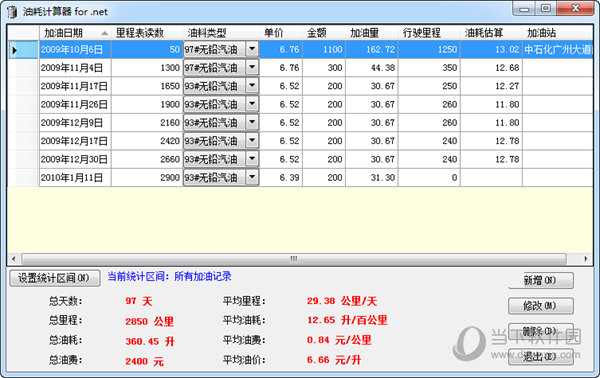Image resolution: width=600 pixels, height=378 pixels.
Task: Click the mileage cell showing 350
Action: click(429, 68)
